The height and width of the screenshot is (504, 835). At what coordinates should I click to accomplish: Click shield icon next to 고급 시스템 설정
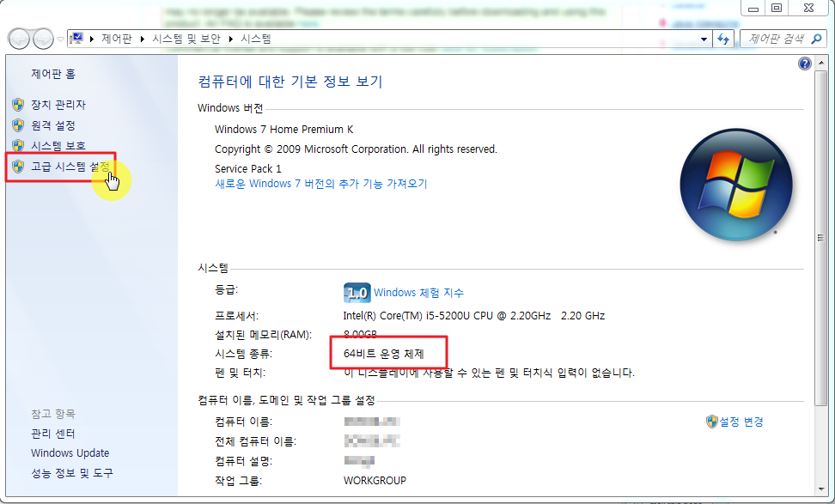tap(18, 167)
